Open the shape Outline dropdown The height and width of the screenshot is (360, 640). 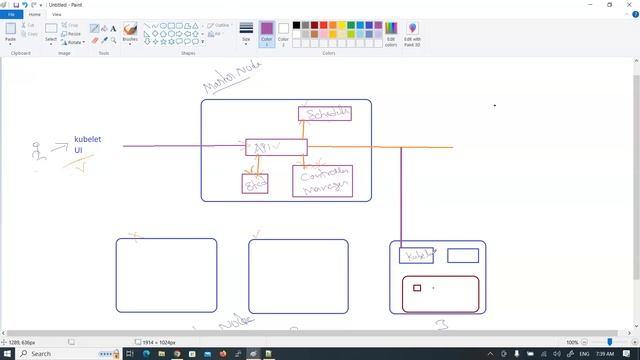click(219, 25)
